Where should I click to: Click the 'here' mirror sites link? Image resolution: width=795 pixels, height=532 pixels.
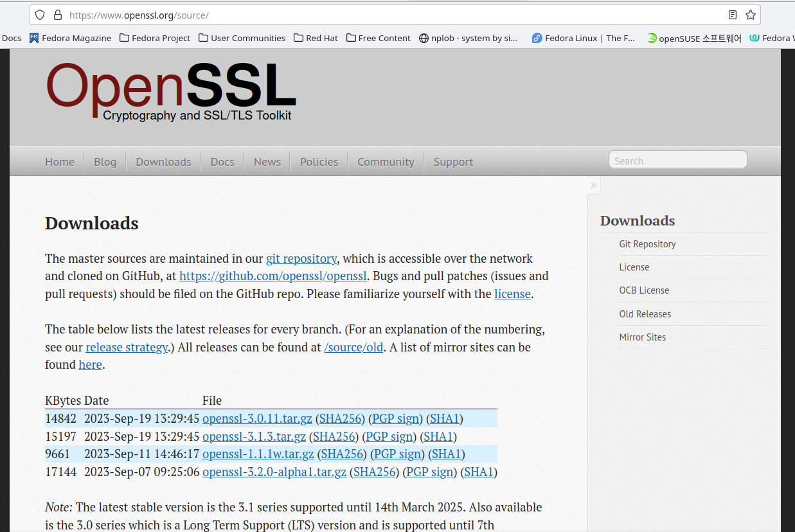(x=90, y=365)
